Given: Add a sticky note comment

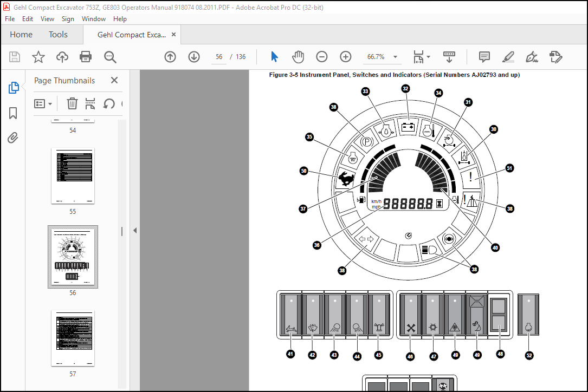Looking at the screenshot, I should point(484,57).
